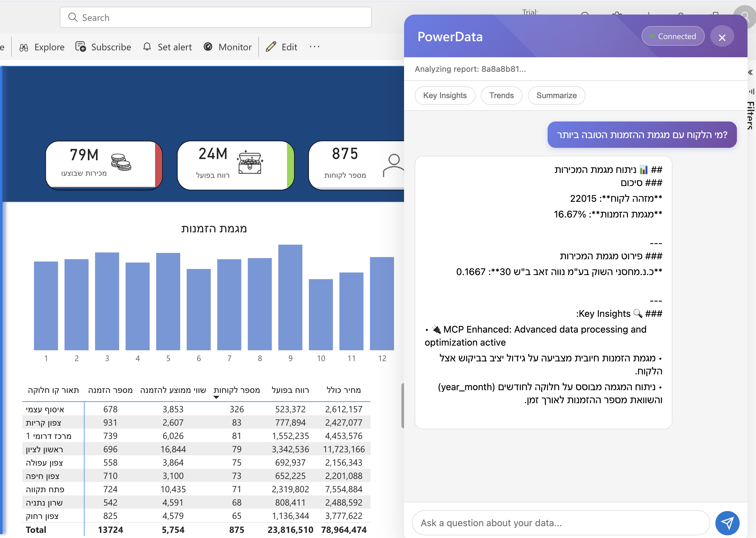Viewport: 756px width, 538px height.
Task: Click sort arrow under מספר לקוחות column
Action: [x=216, y=397]
